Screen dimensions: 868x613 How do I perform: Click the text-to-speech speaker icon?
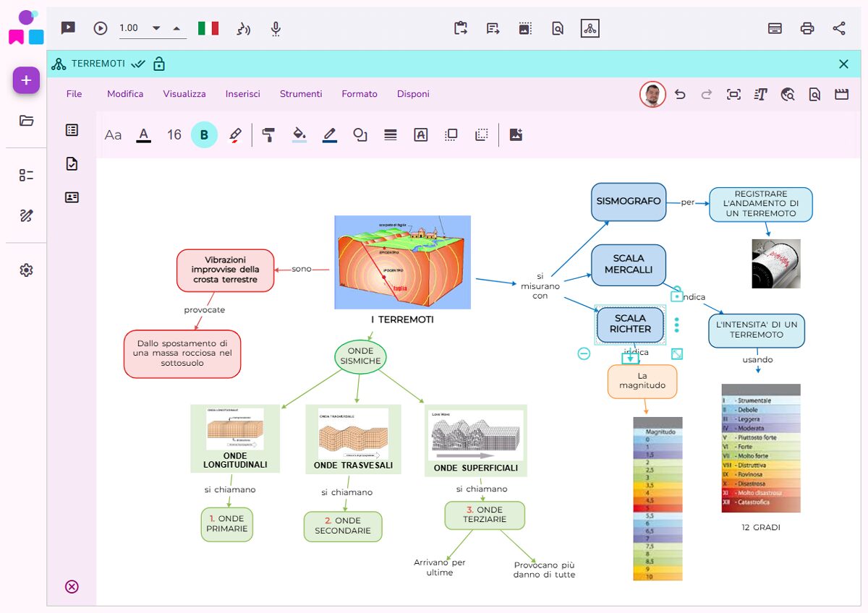tap(244, 28)
